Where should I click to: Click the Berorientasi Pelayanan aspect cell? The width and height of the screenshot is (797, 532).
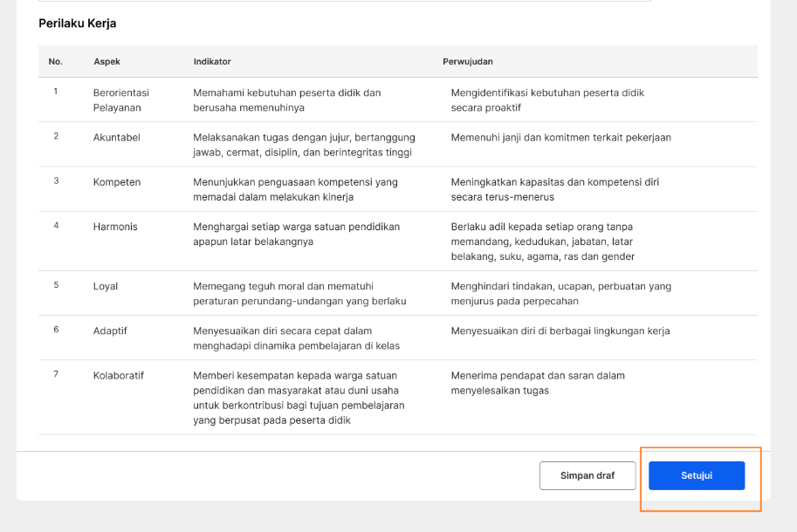click(121, 100)
